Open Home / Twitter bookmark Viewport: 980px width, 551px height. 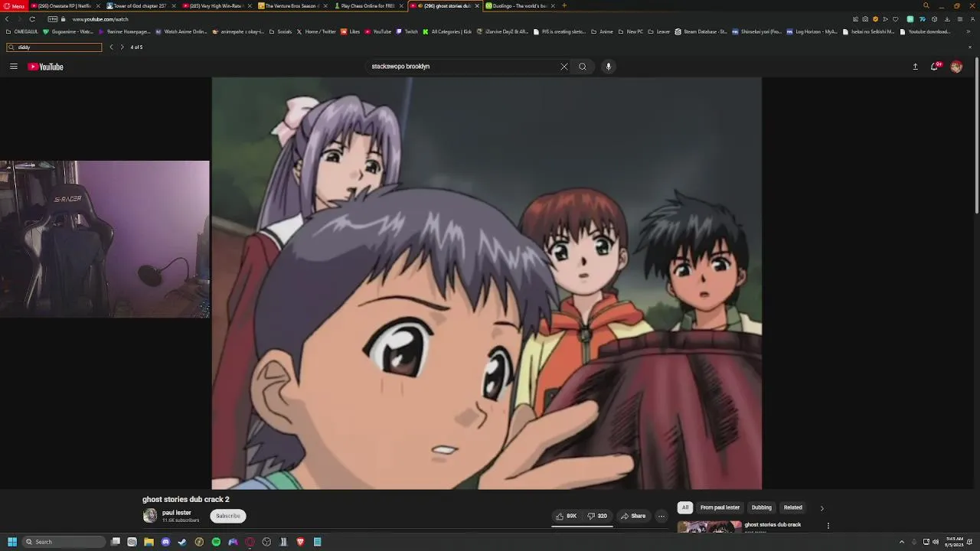pos(316,32)
